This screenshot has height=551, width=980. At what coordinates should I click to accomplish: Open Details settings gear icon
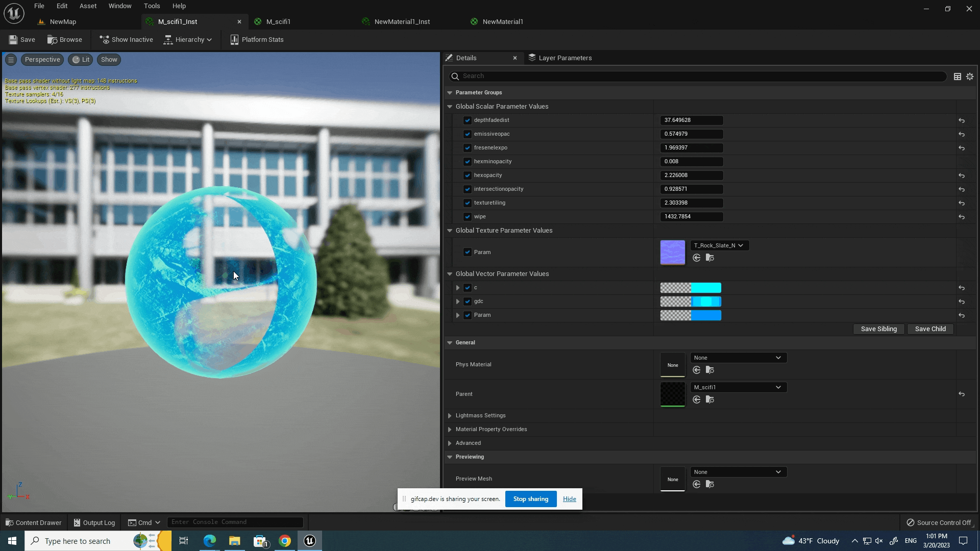click(970, 77)
